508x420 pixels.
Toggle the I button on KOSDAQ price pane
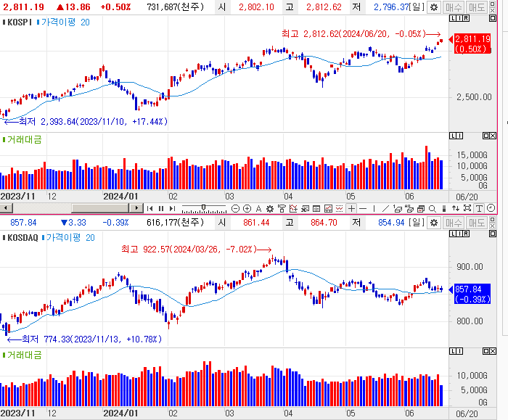(x=459, y=234)
